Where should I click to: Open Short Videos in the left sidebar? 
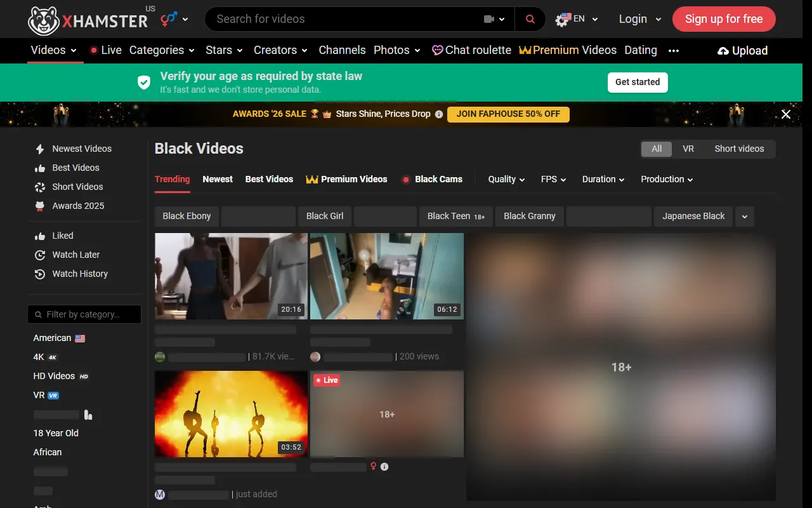pos(69,187)
